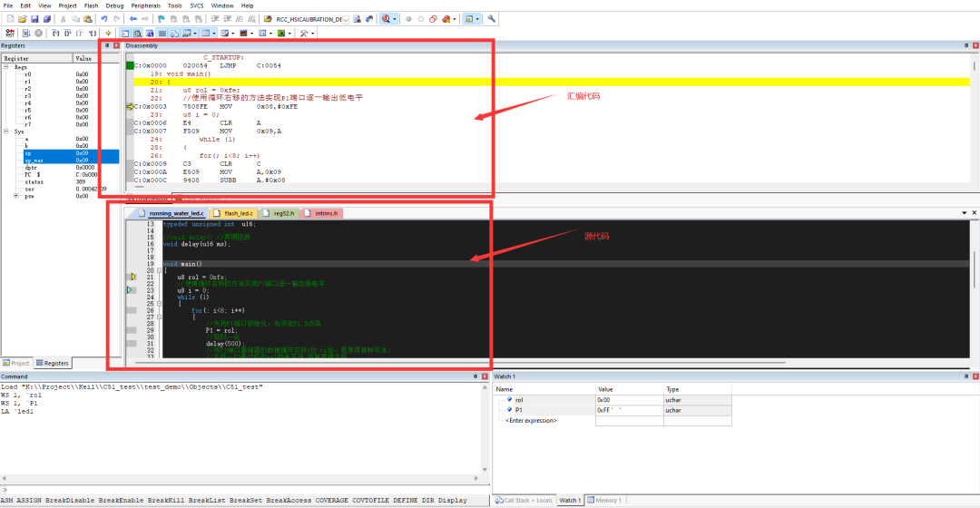Pin the Command panel

pos(475,376)
